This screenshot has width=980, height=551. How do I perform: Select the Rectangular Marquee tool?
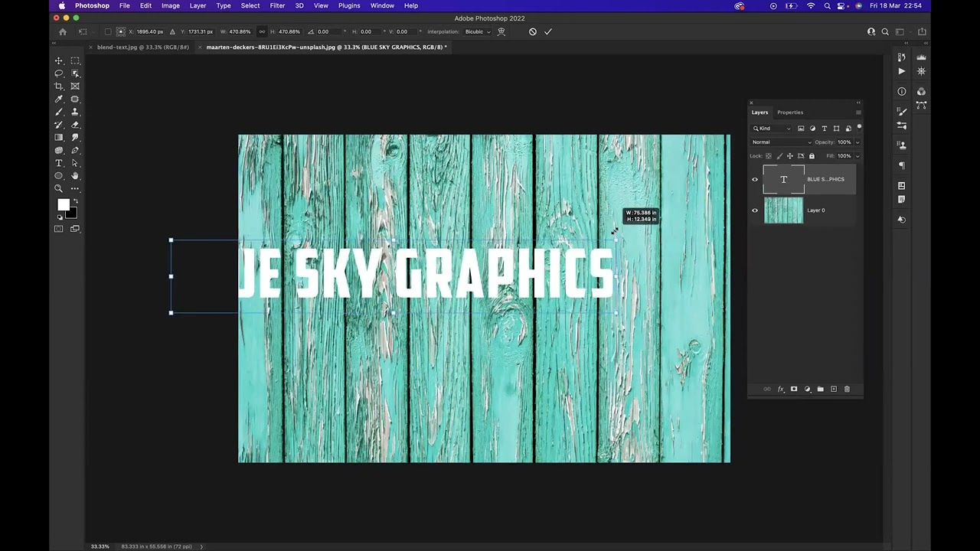click(x=75, y=60)
